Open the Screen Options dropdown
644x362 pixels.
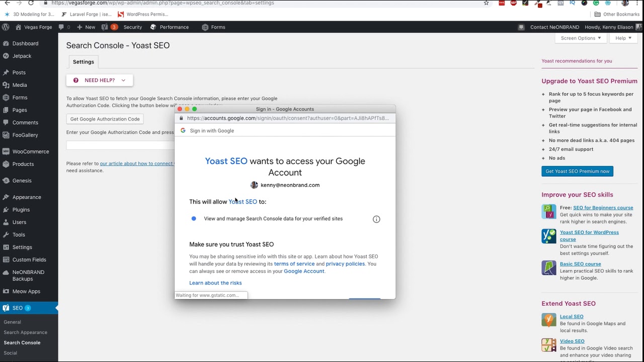(581, 38)
